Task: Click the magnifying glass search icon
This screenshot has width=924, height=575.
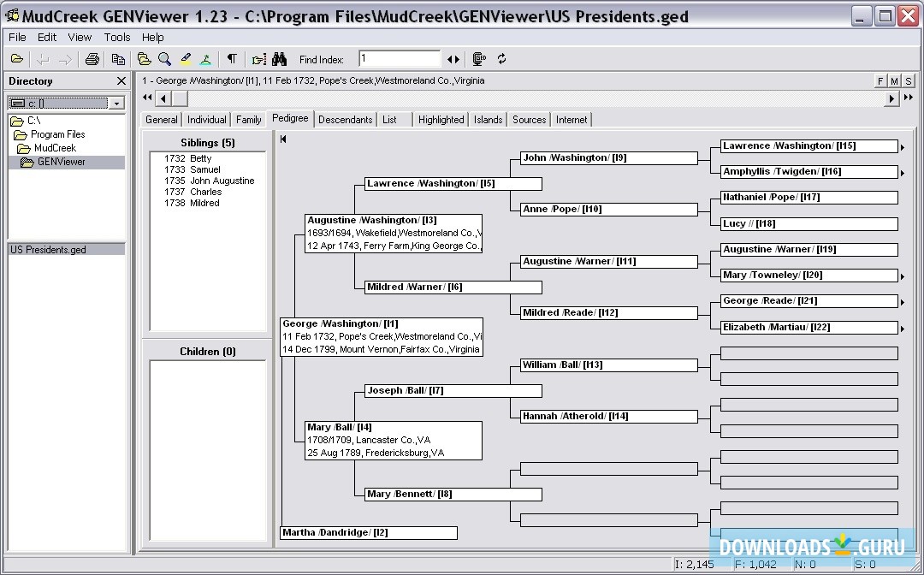Action: (165, 59)
